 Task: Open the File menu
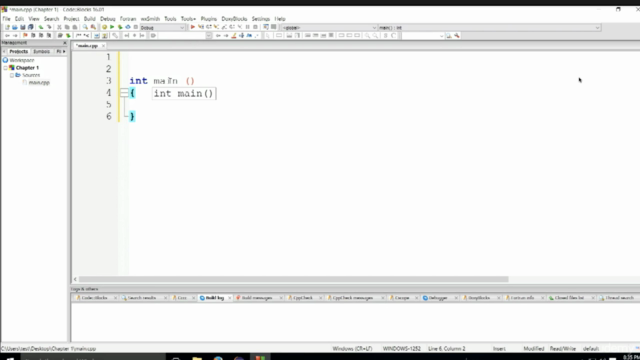[7, 19]
